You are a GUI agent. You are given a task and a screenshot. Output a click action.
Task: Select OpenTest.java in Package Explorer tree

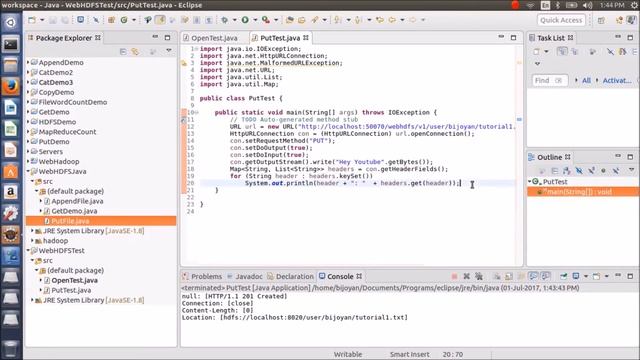click(74, 280)
